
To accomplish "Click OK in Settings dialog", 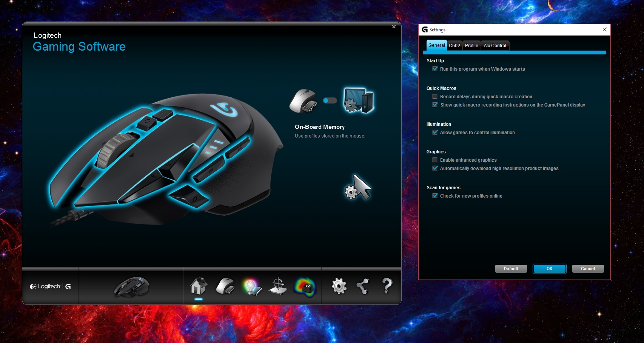I will [x=550, y=269].
